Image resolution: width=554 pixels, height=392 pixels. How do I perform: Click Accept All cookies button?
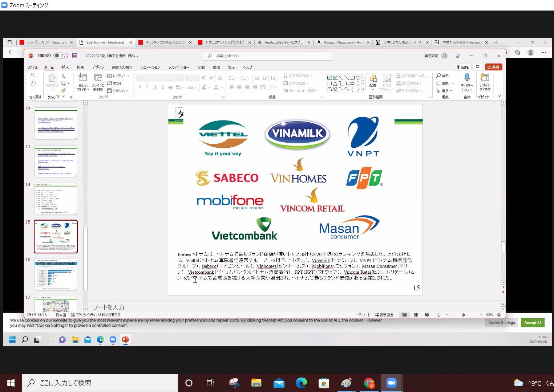[533, 323]
